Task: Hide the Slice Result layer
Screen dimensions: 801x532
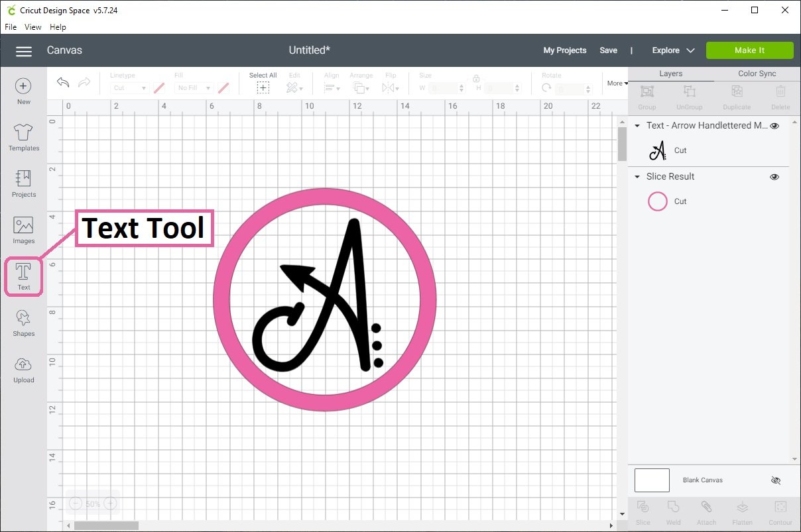Action: tap(774, 177)
